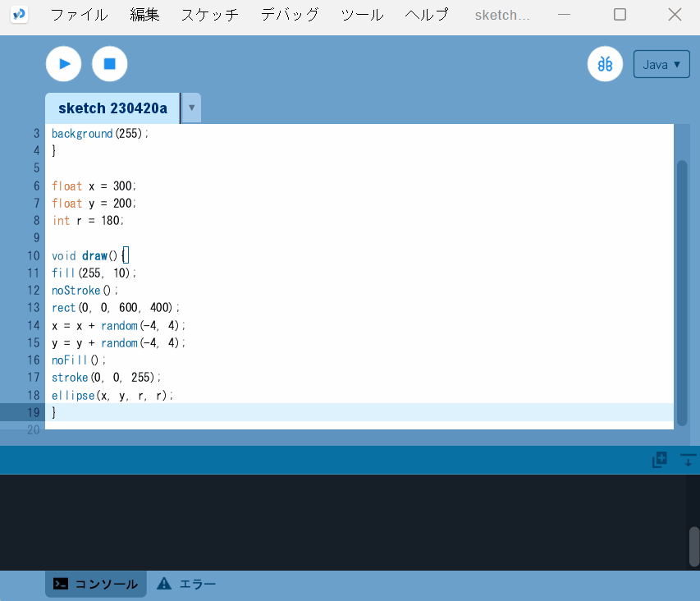Toggle the debugger butterfly icon
Image resolution: width=700 pixels, height=601 pixels.
click(x=605, y=64)
